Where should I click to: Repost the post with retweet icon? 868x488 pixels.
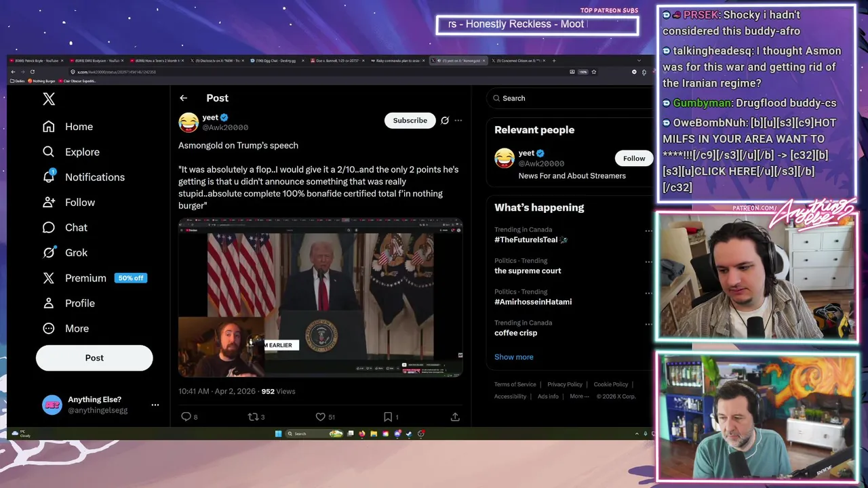click(253, 417)
